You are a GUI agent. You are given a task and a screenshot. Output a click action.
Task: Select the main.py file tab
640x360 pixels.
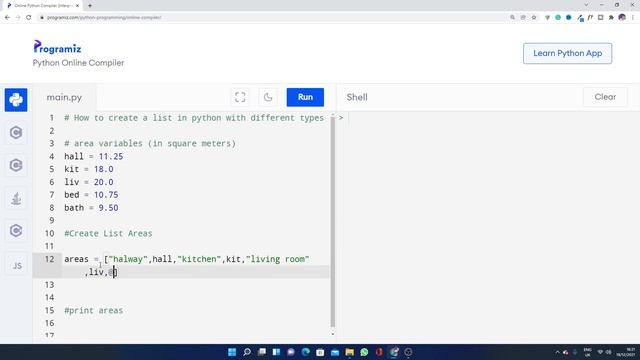(64, 98)
